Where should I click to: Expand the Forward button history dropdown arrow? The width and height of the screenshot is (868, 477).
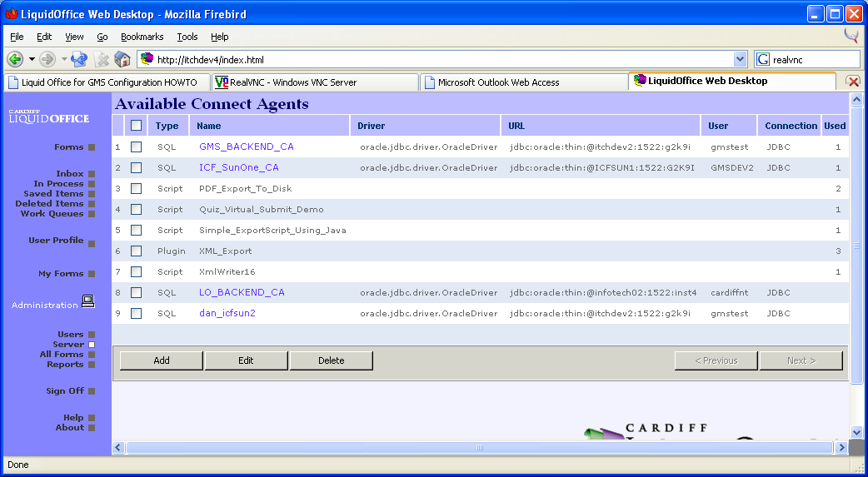(x=63, y=59)
